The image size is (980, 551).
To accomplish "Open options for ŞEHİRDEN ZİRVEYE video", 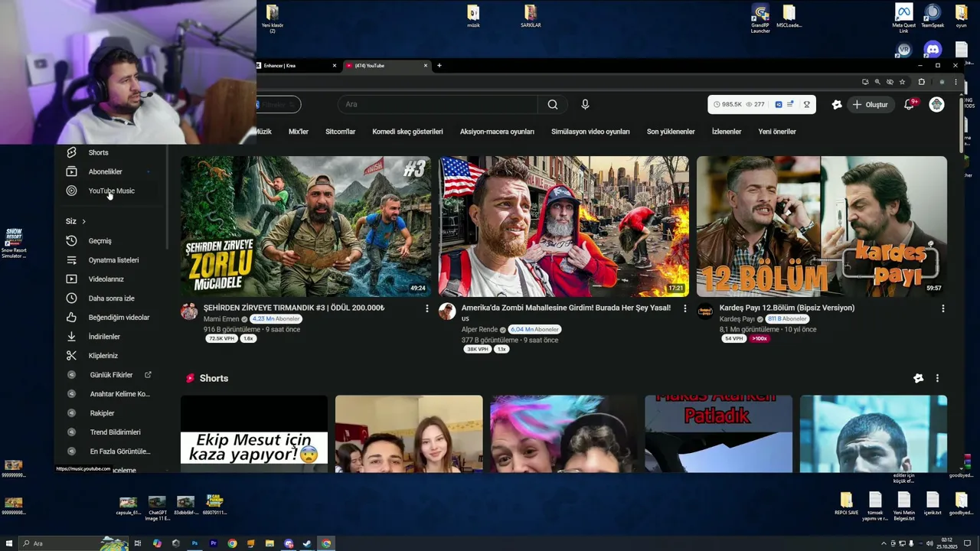I will [427, 308].
